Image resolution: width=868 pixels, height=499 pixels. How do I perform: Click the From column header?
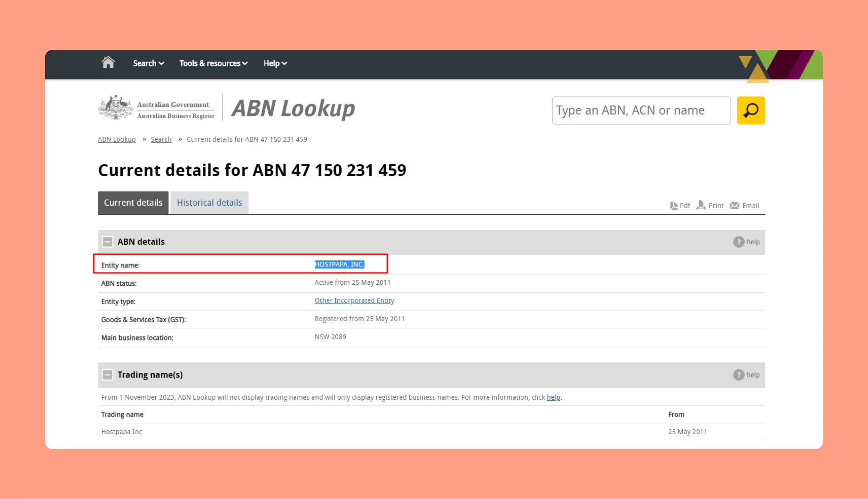click(x=676, y=415)
